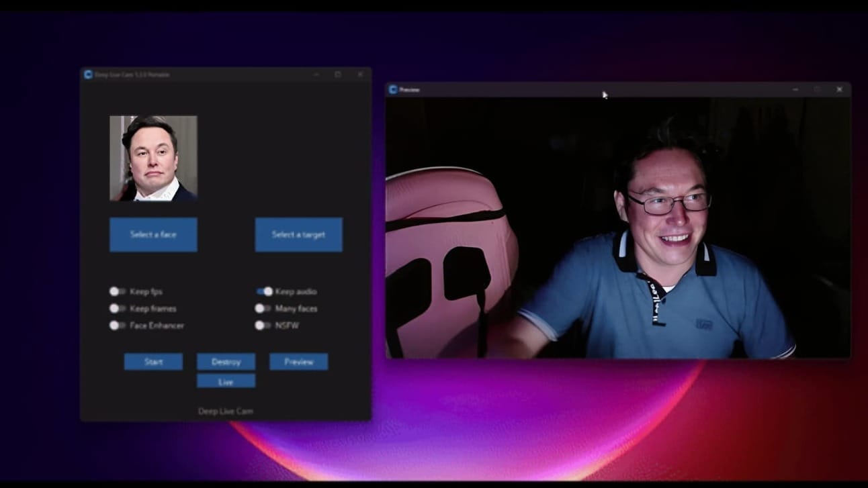Click the Select a face button
868x488 pixels.
tap(153, 234)
